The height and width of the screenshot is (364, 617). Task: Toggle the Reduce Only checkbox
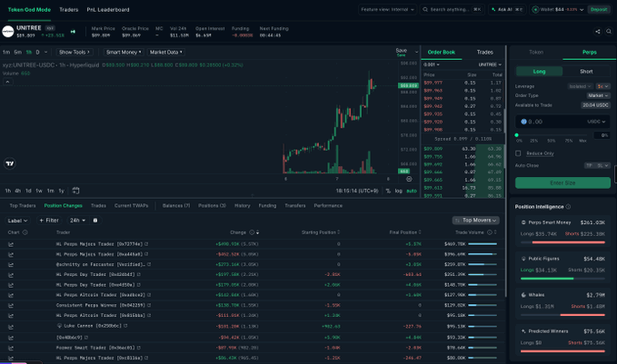pos(518,153)
